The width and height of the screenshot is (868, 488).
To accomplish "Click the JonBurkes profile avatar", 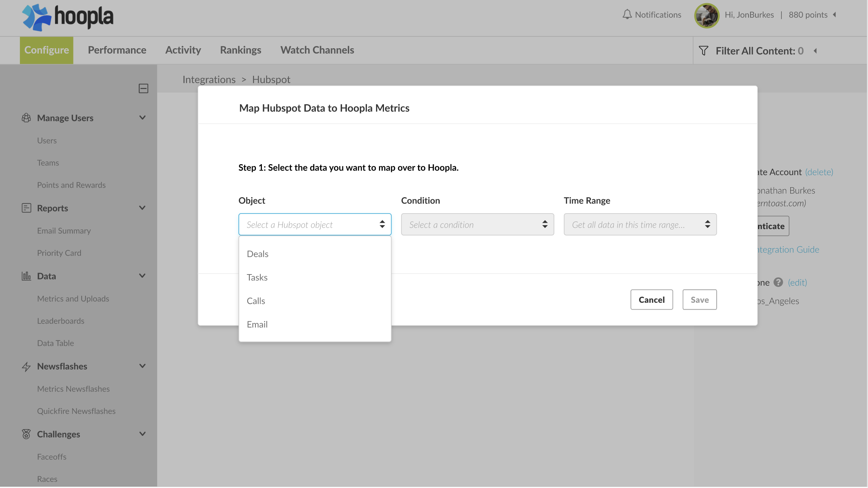I will tap(707, 16).
